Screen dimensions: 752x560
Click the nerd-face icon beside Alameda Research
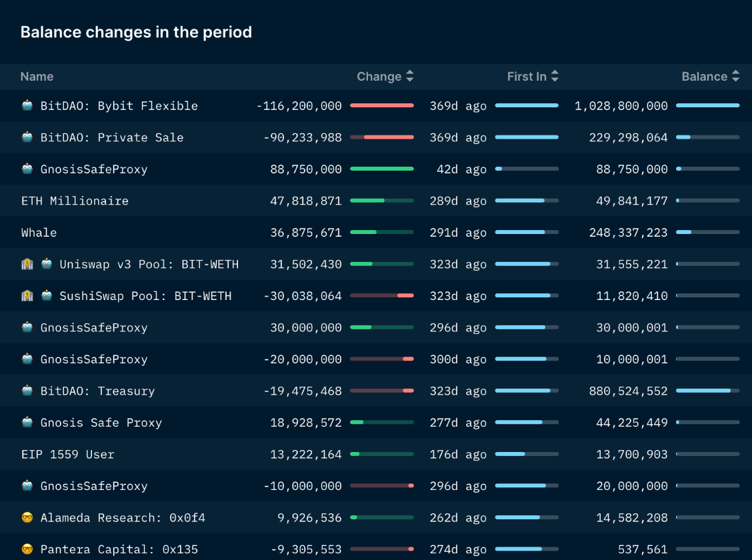point(27,517)
